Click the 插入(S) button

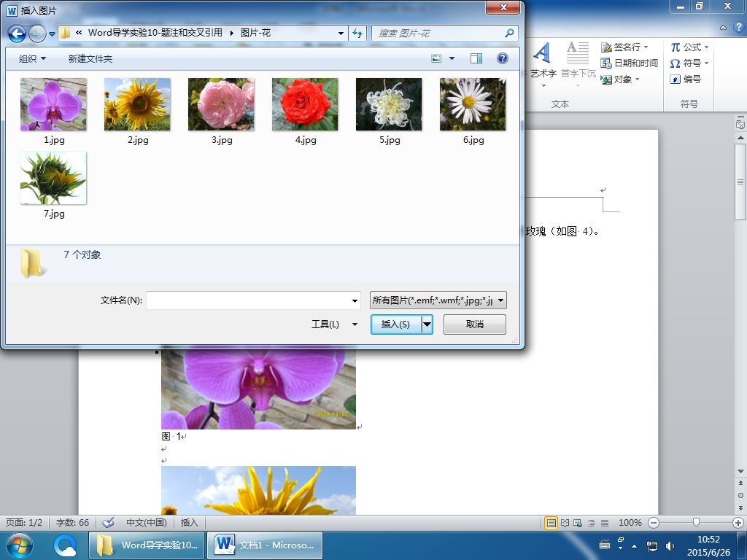[x=396, y=324]
